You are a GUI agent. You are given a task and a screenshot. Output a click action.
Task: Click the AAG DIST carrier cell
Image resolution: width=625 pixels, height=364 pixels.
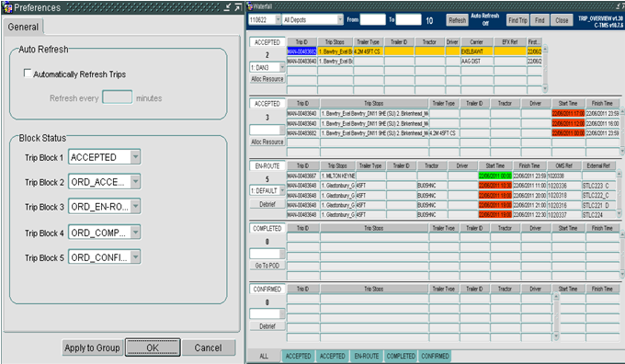(x=477, y=61)
